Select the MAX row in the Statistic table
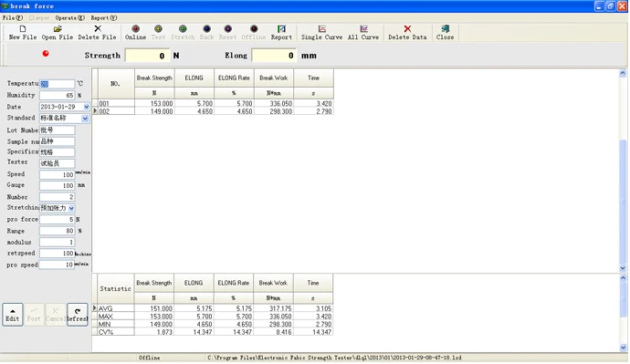The width and height of the screenshot is (630, 364). click(213, 317)
